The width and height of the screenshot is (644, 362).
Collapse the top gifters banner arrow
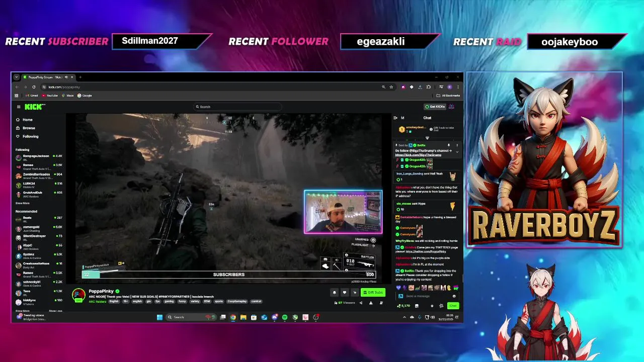(427, 138)
